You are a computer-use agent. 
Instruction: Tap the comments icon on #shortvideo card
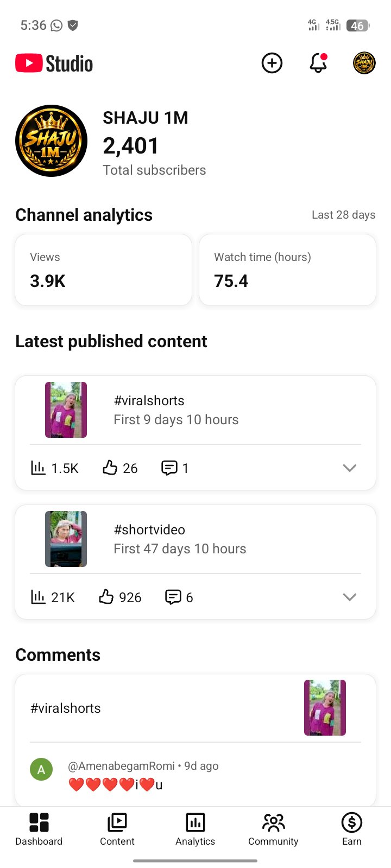173,597
